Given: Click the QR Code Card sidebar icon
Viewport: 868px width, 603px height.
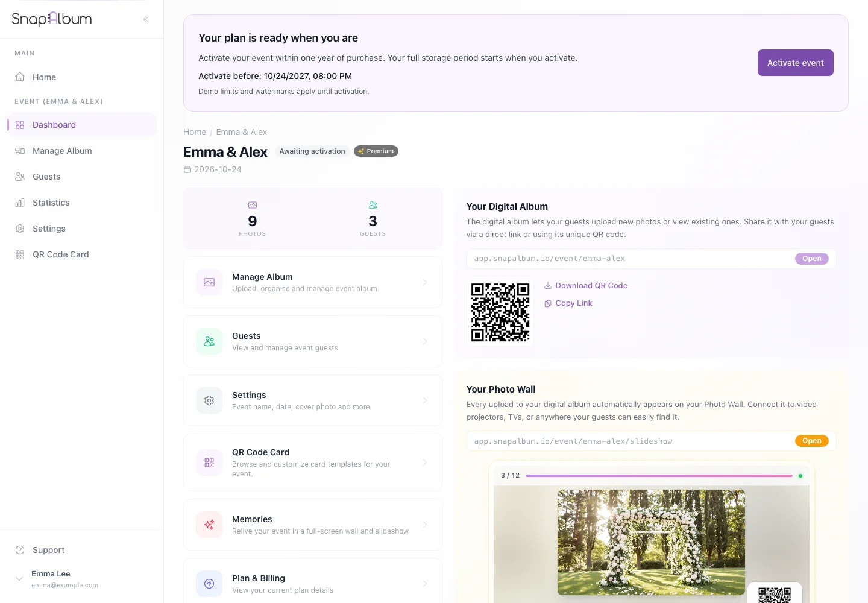Looking at the screenshot, I should (x=20, y=254).
